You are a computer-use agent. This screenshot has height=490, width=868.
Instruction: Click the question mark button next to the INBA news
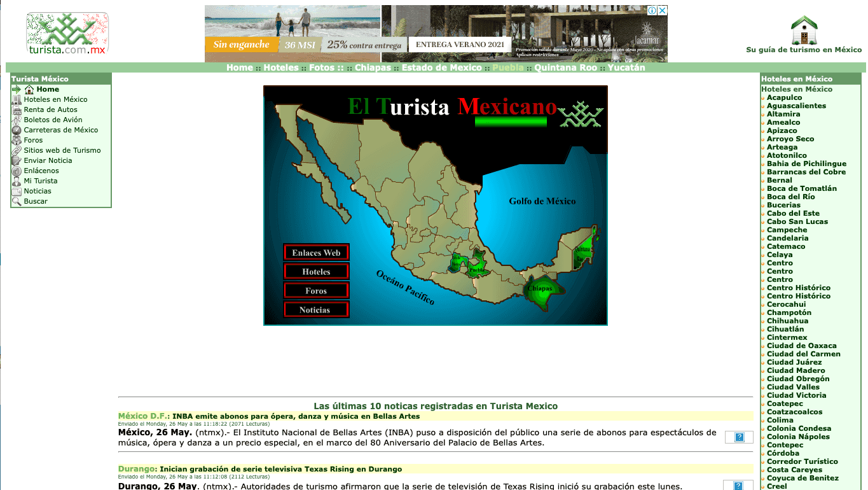(x=738, y=437)
